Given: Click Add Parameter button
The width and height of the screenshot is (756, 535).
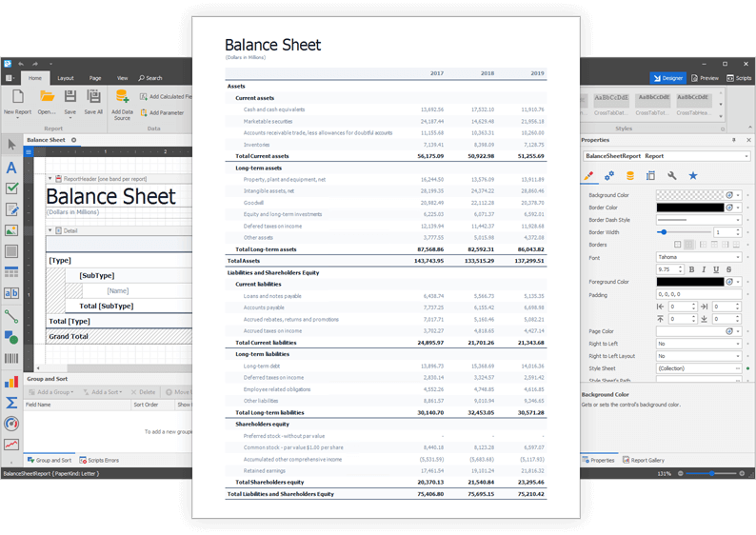Looking at the screenshot, I should pos(162,112).
